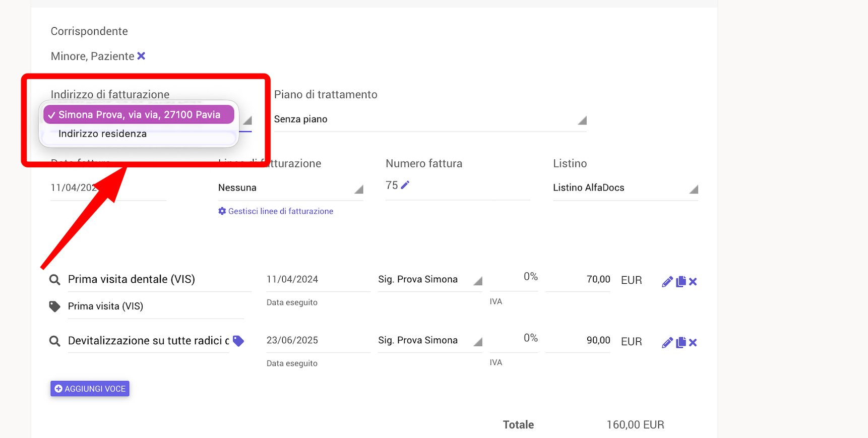Viewport: 868px width, 438px height.
Task: Click execution date 11/04/2024 field
Action: [318, 280]
